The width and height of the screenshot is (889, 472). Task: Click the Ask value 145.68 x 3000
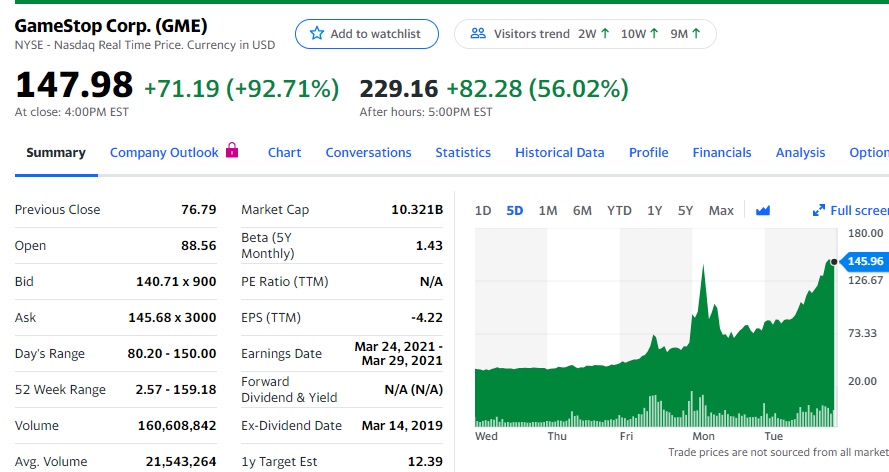tap(172, 317)
